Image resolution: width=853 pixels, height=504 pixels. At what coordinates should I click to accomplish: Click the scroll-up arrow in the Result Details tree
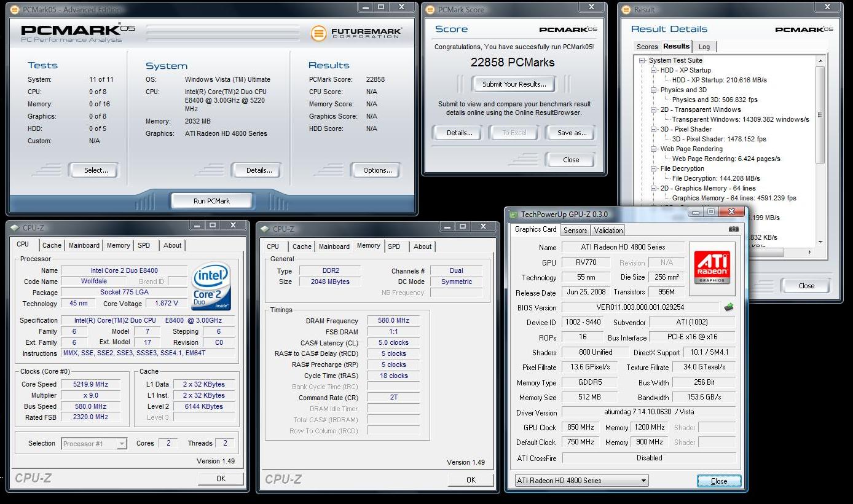click(820, 60)
